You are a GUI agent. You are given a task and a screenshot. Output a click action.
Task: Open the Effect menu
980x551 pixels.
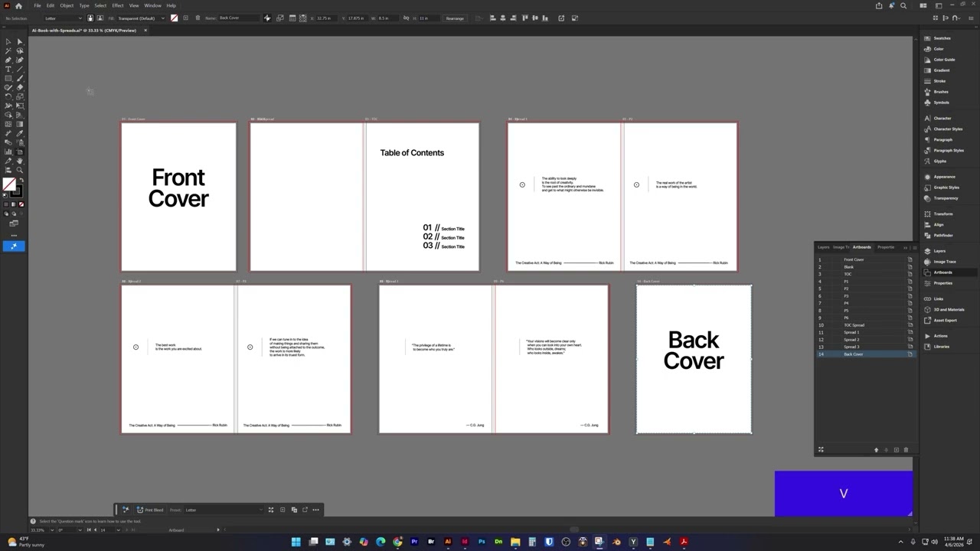click(x=118, y=5)
